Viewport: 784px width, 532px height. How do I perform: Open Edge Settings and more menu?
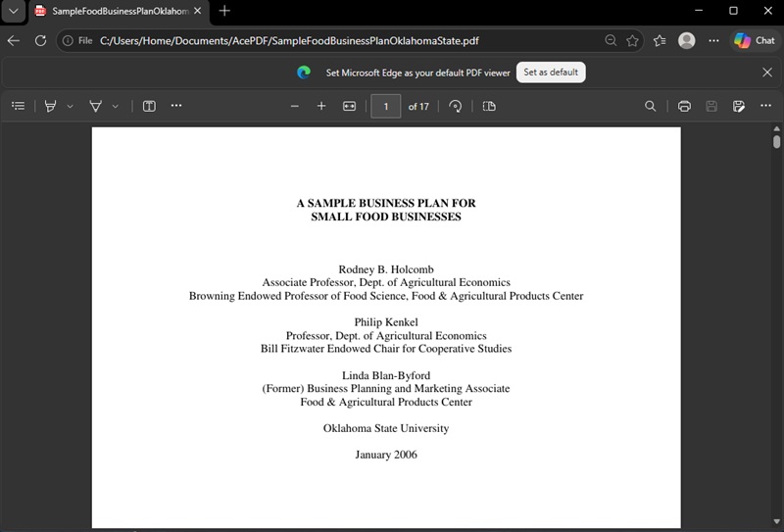[x=713, y=40]
